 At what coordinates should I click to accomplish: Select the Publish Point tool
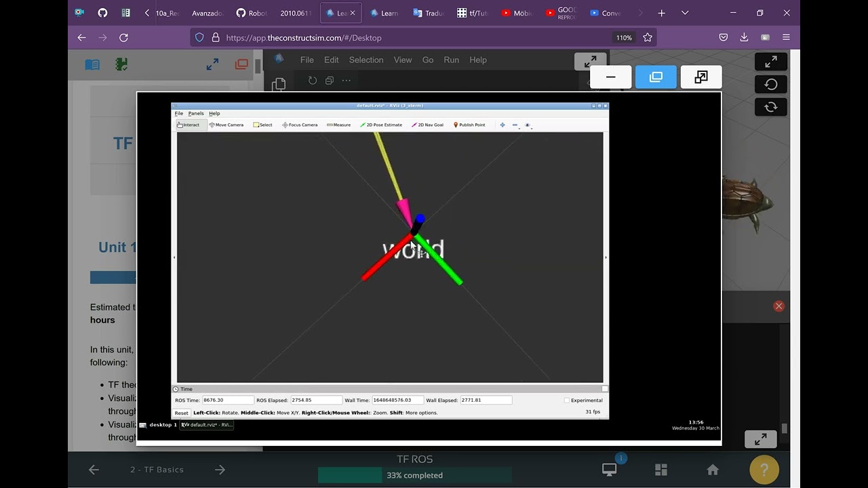click(469, 125)
